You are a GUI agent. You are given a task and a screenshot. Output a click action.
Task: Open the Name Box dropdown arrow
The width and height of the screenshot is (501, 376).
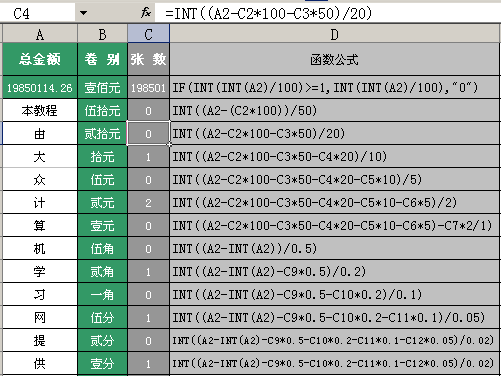(84, 13)
